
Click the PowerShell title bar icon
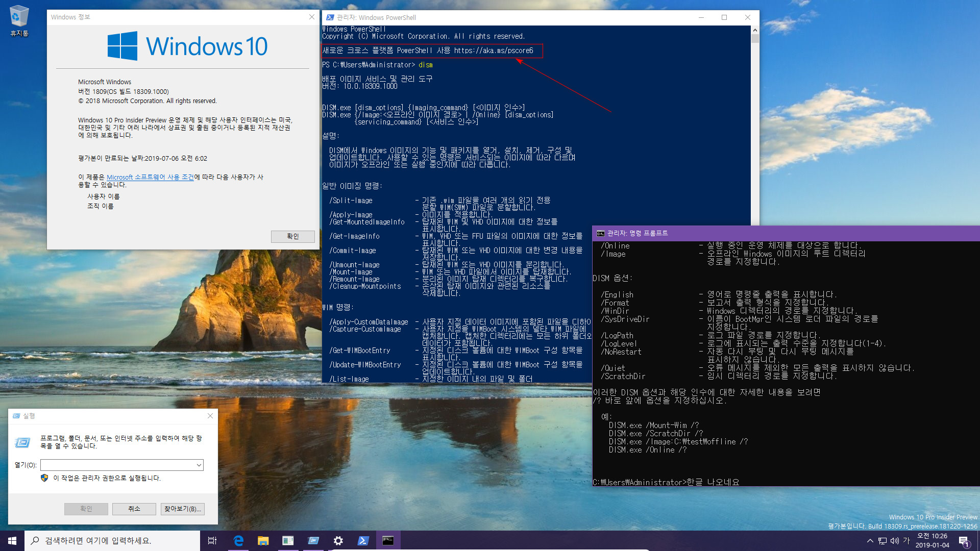[330, 17]
